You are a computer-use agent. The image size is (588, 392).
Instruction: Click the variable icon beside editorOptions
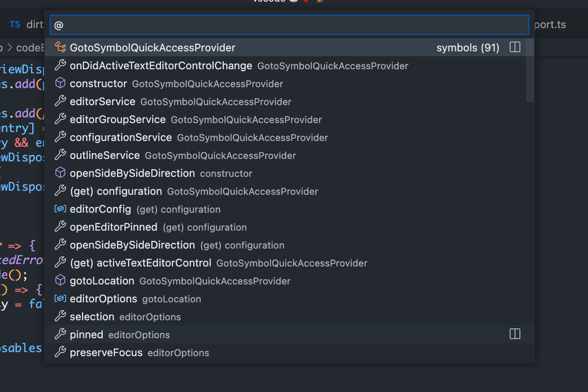(60, 298)
